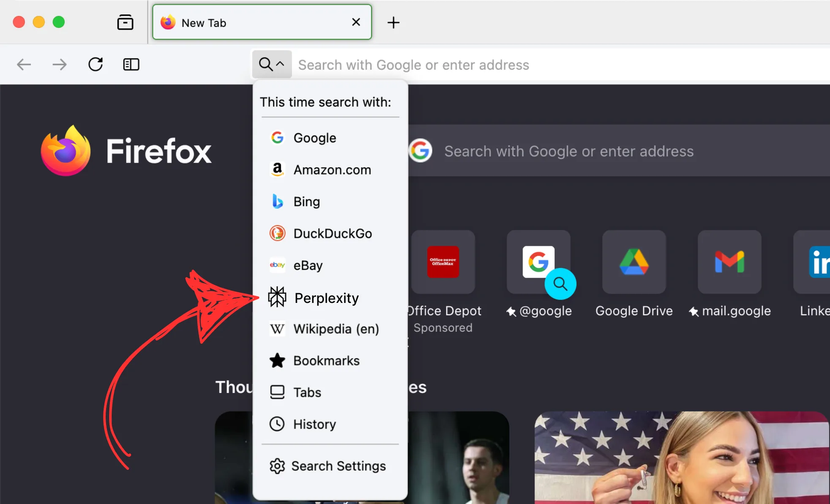Search this time with eBay
Viewport: 830px width, 504px height.
point(307,265)
